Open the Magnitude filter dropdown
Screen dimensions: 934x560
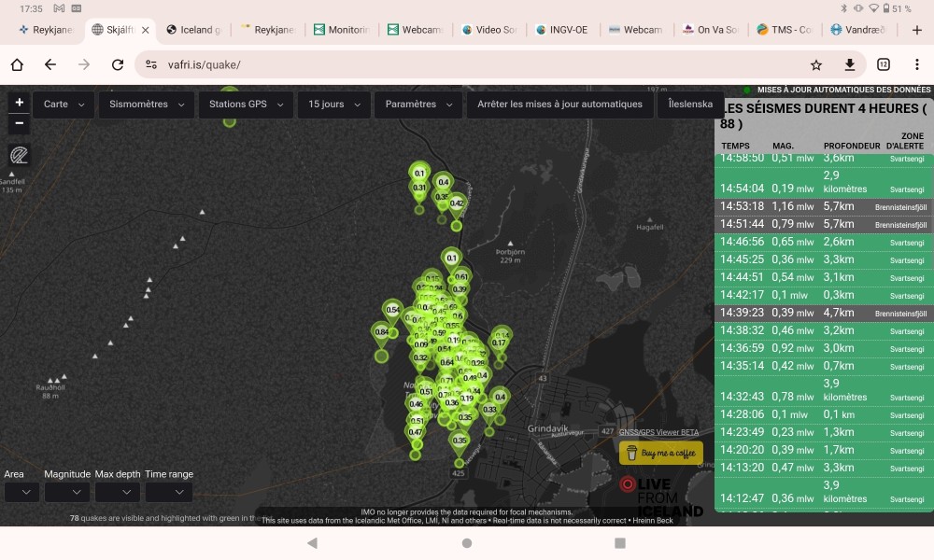(x=67, y=492)
